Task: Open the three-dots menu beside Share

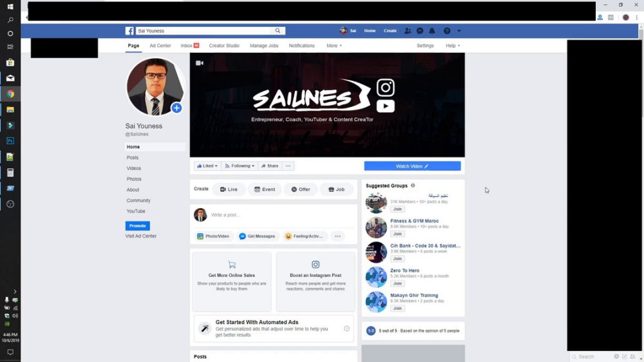Action: coord(288,166)
